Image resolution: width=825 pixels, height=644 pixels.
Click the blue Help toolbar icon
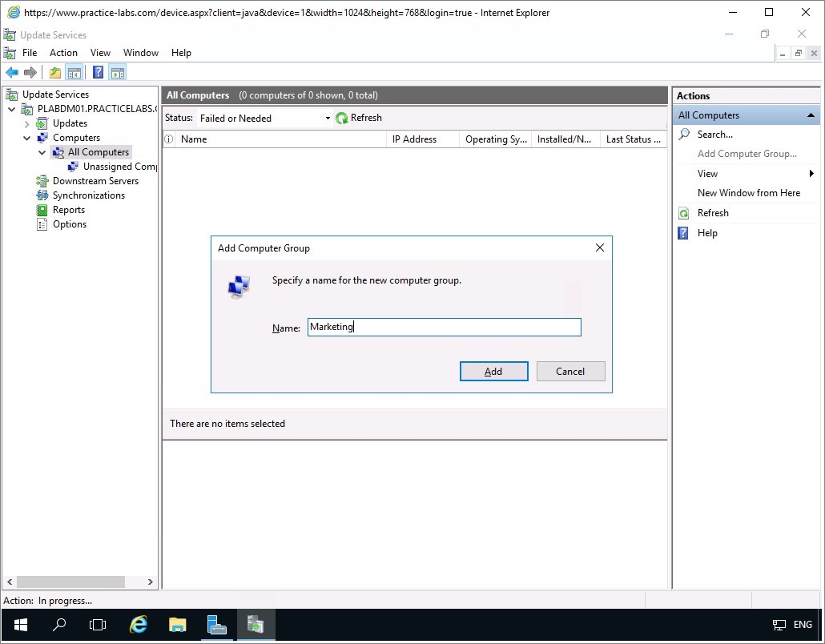point(98,73)
